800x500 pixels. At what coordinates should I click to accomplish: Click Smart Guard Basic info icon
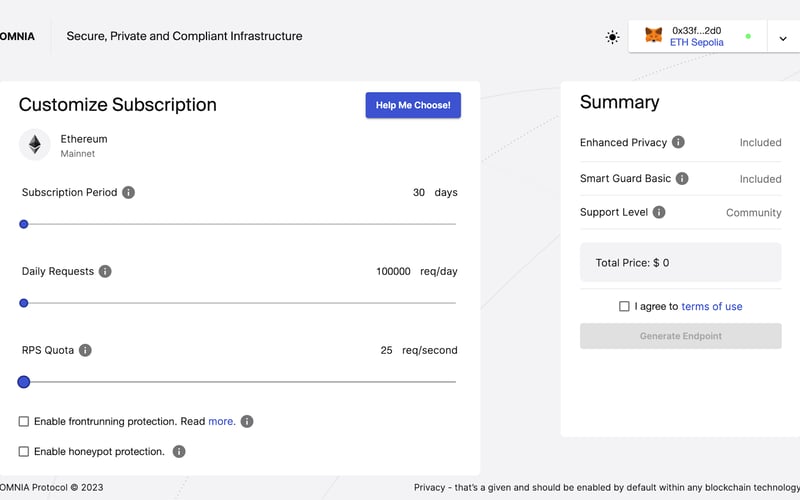coord(682,178)
